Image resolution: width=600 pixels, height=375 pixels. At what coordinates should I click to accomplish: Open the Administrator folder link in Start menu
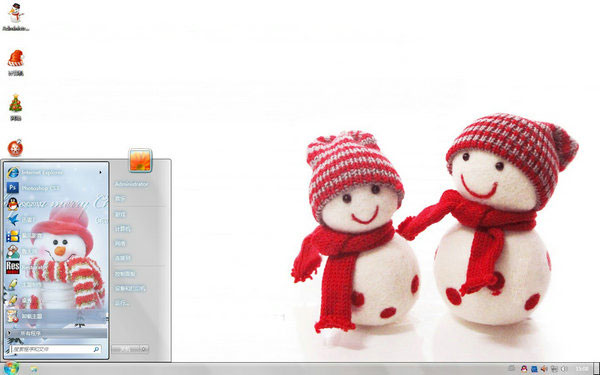tap(131, 184)
